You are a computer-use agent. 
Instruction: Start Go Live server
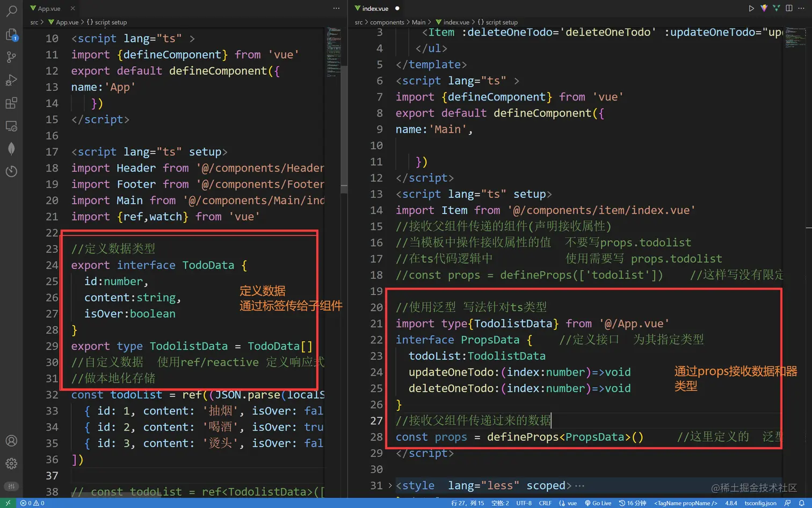[598, 503]
